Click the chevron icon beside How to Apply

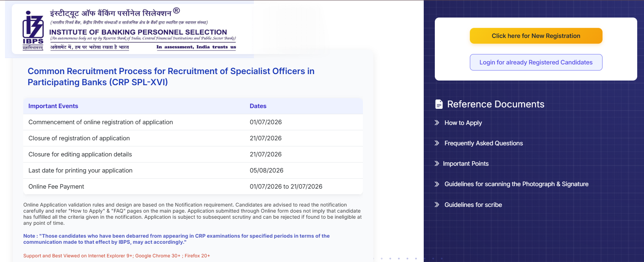[437, 123]
